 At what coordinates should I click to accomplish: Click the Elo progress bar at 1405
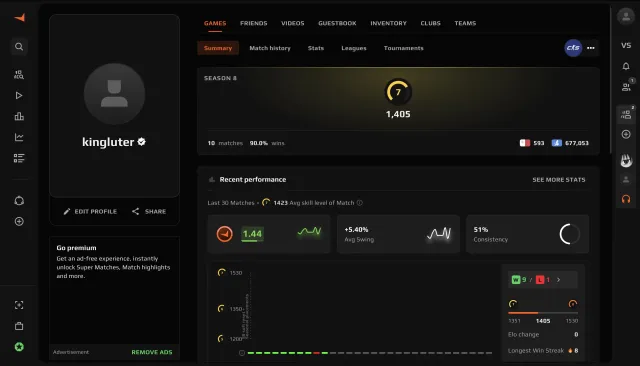pyautogui.click(x=543, y=313)
